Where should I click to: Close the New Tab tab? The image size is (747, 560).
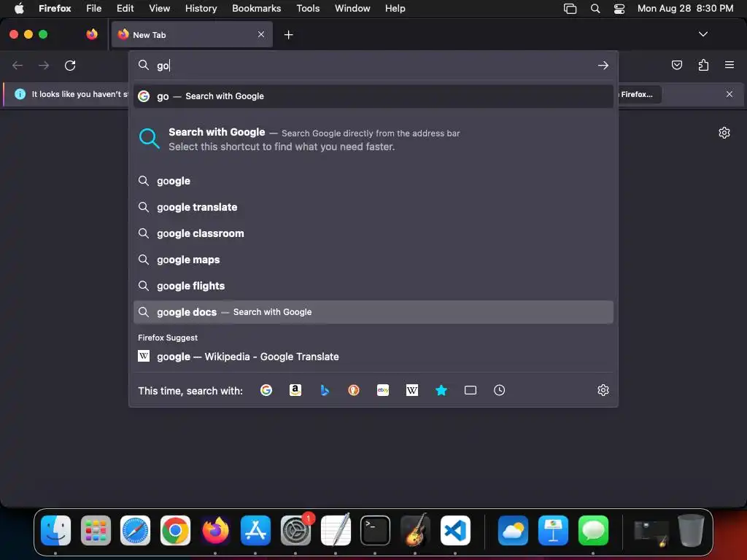pyautogui.click(x=261, y=34)
